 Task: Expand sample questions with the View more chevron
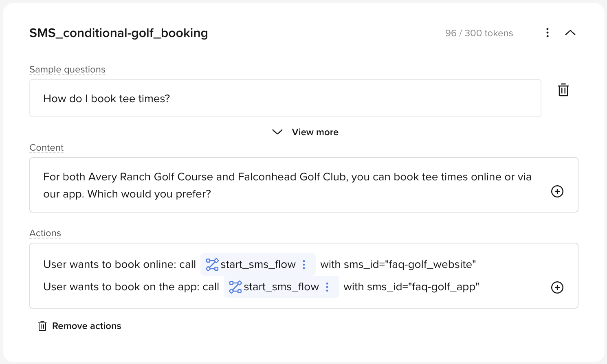coord(277,132)
